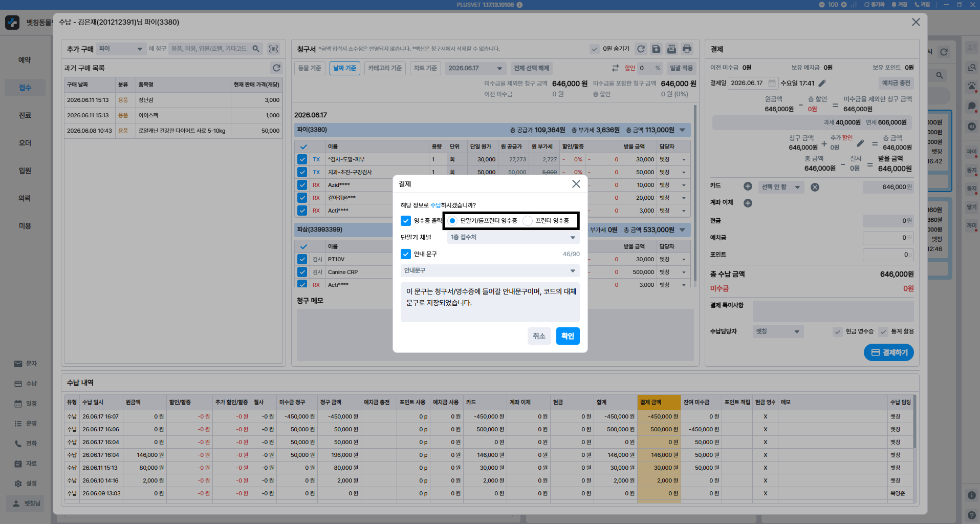The width and height of the screenshot is (980, 524).
Task: Click the search magnifier in 추가 구매 field
Action: pyautogui.click(x=256, y=49)
